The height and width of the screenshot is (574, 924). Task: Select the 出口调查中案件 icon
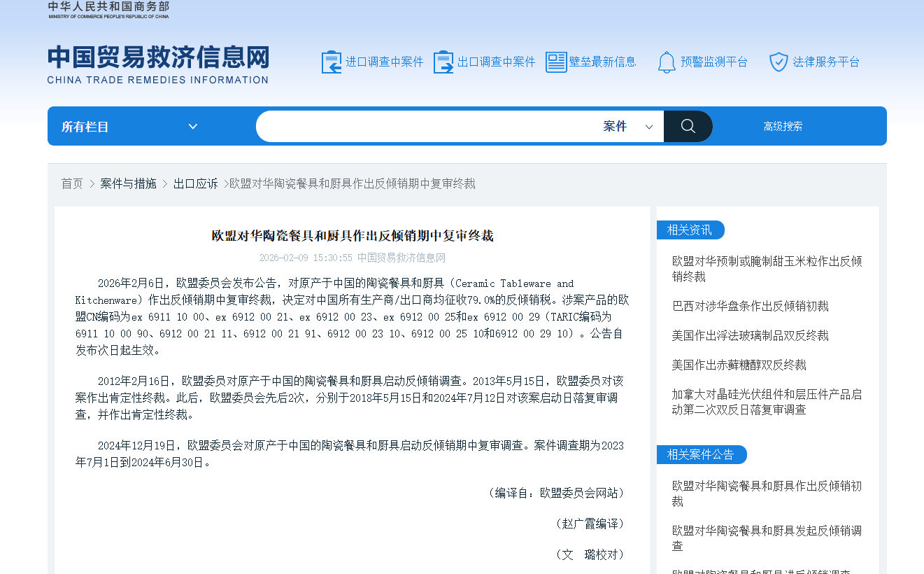click(x=443, y=62)
